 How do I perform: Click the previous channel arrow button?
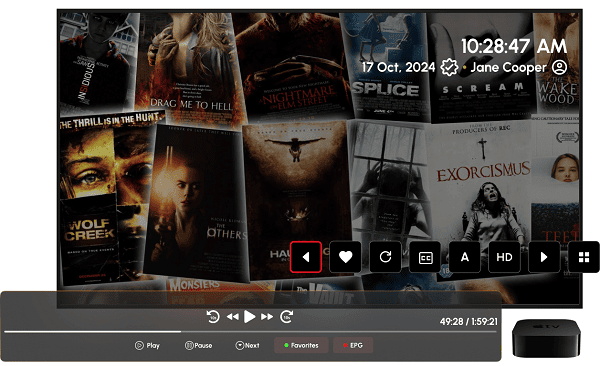pyautogui.click(x=306, y=257)
